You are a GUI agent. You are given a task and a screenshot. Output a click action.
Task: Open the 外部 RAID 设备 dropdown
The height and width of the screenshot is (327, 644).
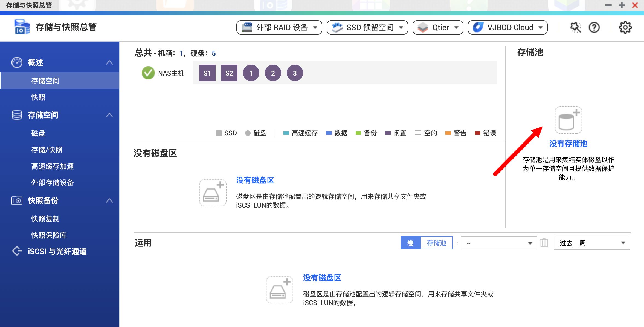279,27
